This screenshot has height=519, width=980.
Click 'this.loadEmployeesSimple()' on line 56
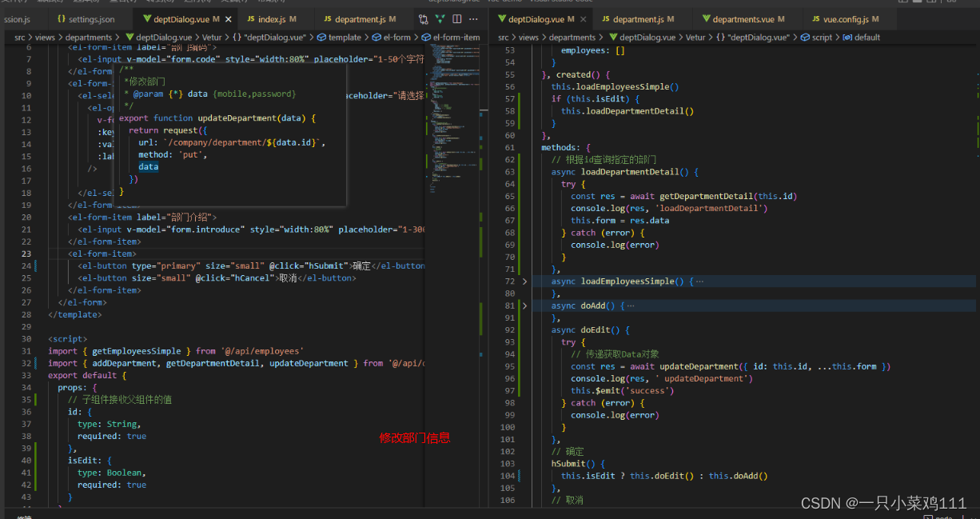tap(615, 86)
